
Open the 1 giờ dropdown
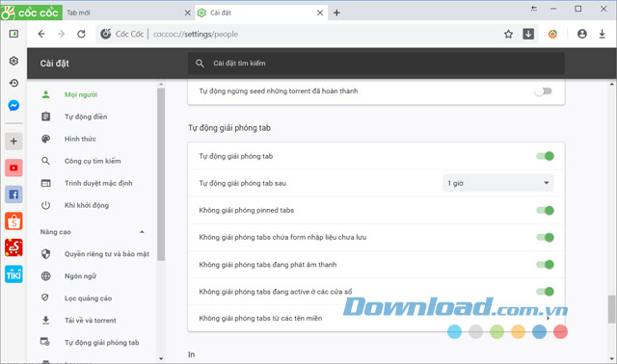coord(497,183)
